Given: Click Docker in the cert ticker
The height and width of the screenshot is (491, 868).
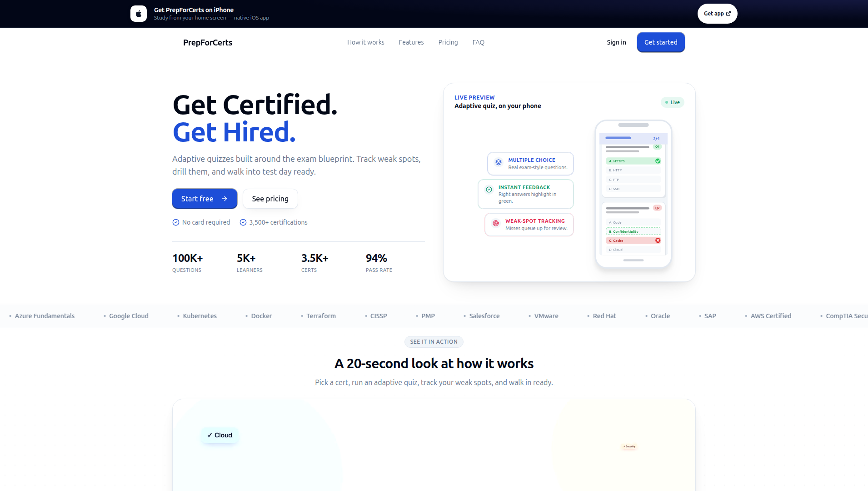Looking at the screenshot, I should 261,316.
